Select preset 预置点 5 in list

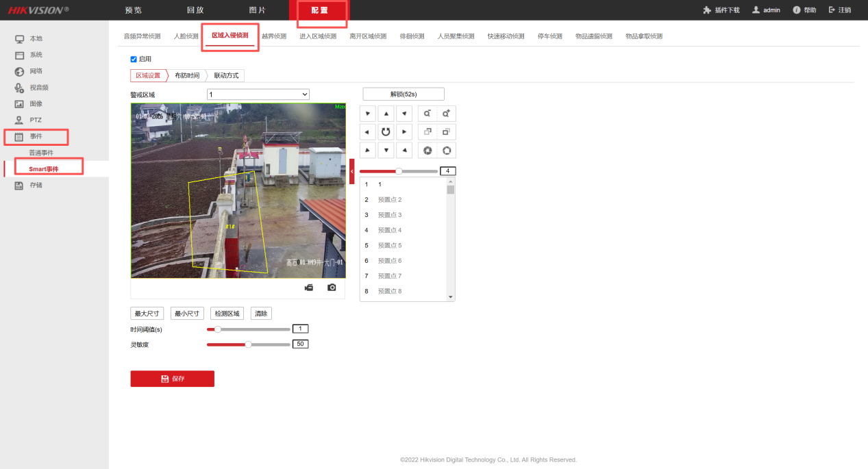click(x=390, y=245)
